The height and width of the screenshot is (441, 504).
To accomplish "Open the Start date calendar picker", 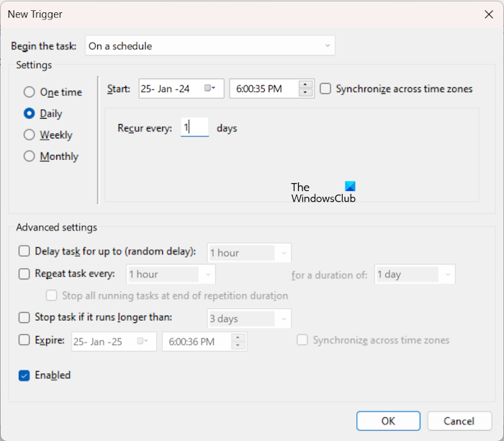I will click(210, 89).
